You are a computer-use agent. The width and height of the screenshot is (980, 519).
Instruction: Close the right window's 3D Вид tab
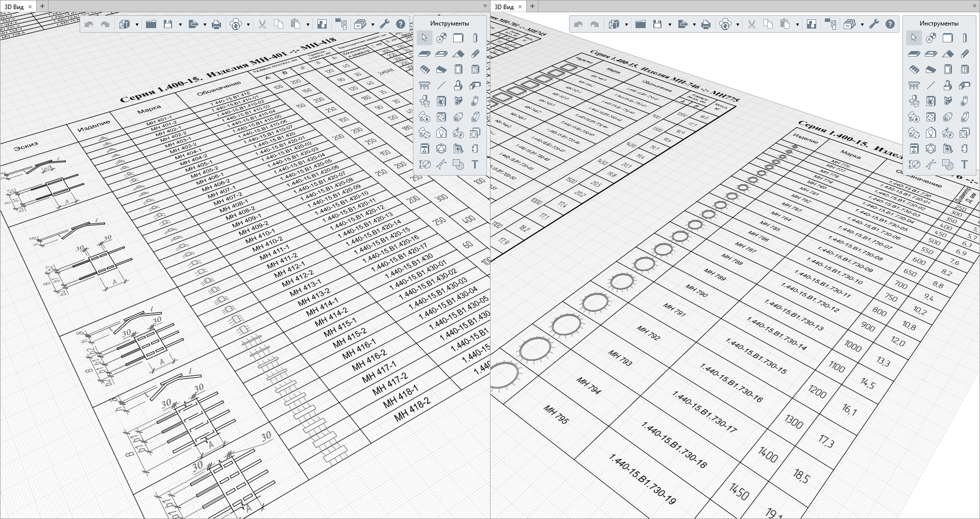[520, 7]
